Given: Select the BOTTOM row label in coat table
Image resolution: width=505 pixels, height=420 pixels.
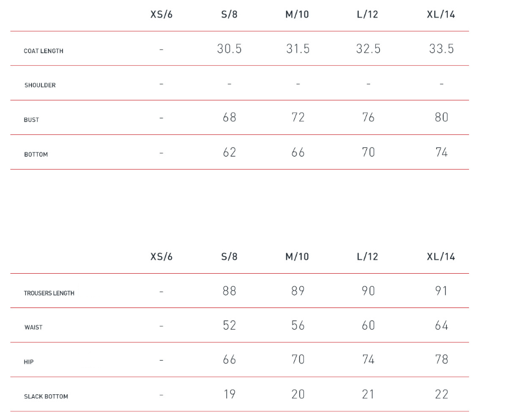Looking at the screenshot, I should [36, 154].
